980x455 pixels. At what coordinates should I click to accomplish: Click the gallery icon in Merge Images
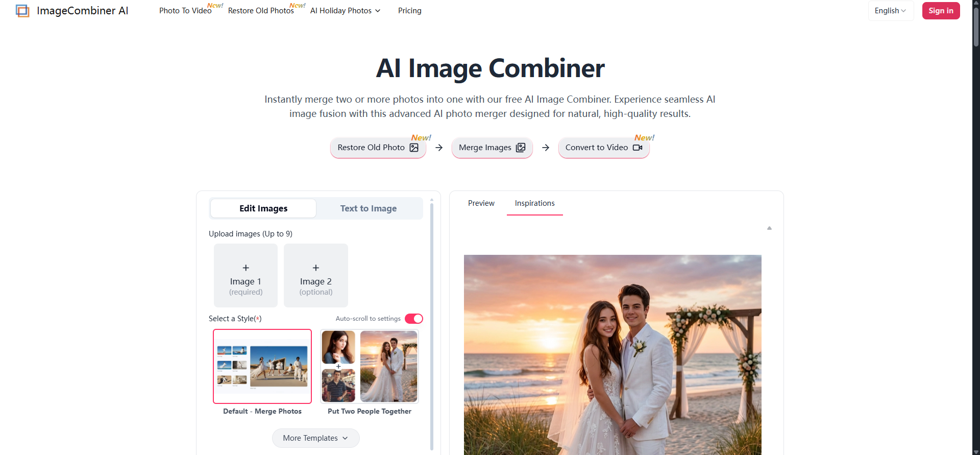point(521,148)
